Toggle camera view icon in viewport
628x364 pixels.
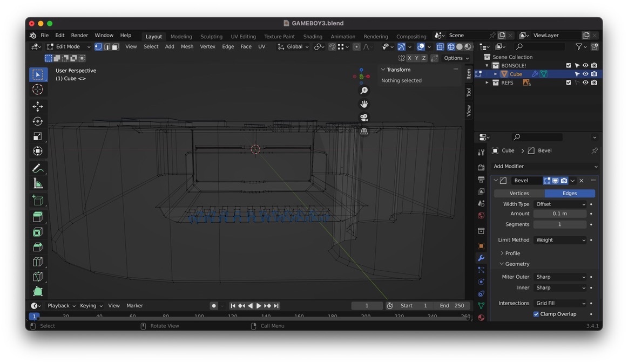click(x=364, y=118)
